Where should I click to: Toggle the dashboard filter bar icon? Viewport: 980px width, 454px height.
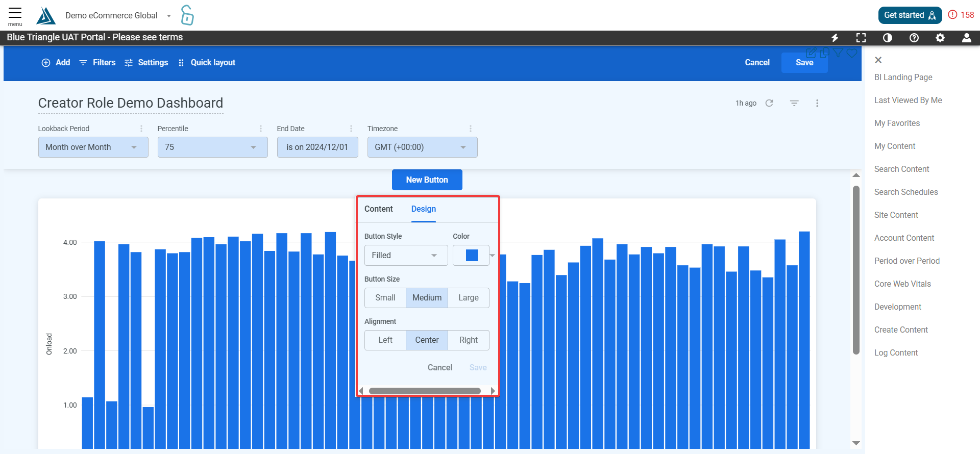(x=794, y=103)
